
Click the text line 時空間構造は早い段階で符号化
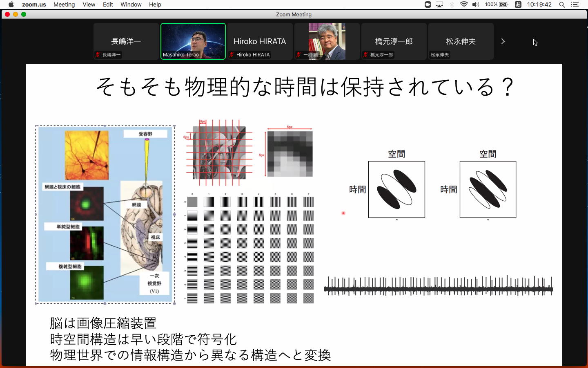143,339
